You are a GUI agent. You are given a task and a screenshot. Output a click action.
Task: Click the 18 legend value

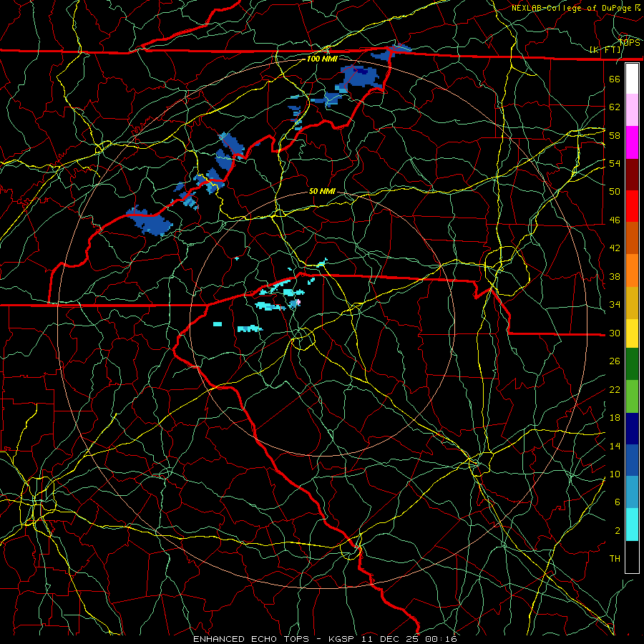tap(615, 418)
